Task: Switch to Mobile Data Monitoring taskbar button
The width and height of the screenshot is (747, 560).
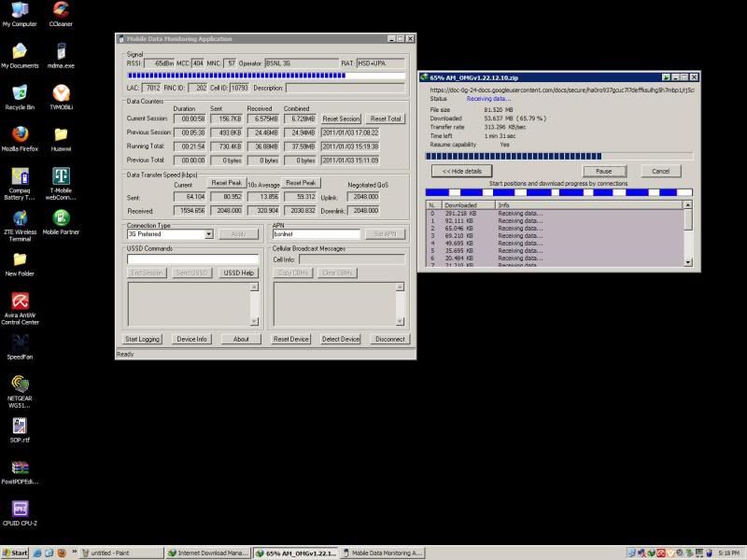Action: [382, 553]
